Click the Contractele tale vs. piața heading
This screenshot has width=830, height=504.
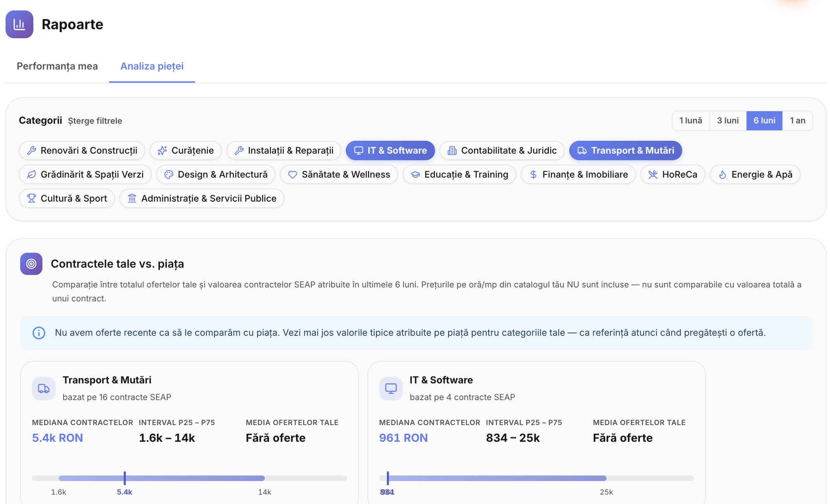point(117,264)
